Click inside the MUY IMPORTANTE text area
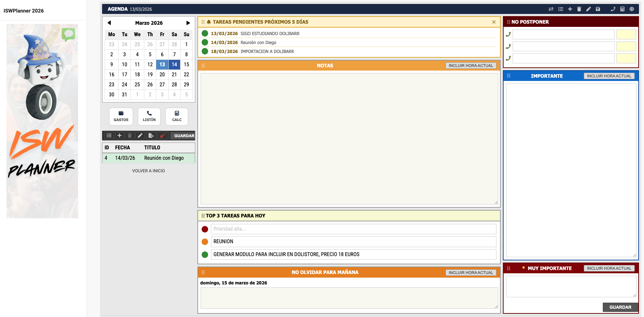 pyautogui.click(x=571, y=286)
